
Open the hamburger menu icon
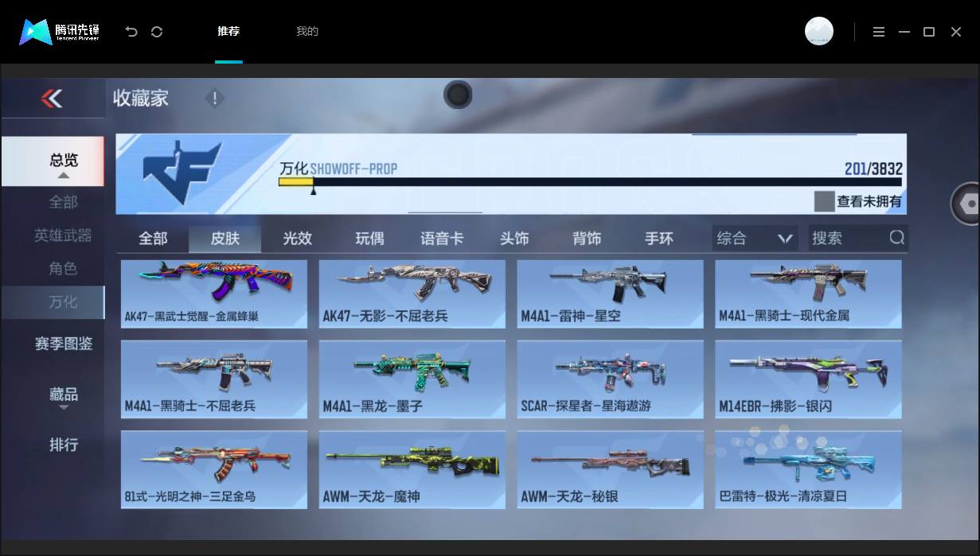pyautogui.click(x=879, y=32)
